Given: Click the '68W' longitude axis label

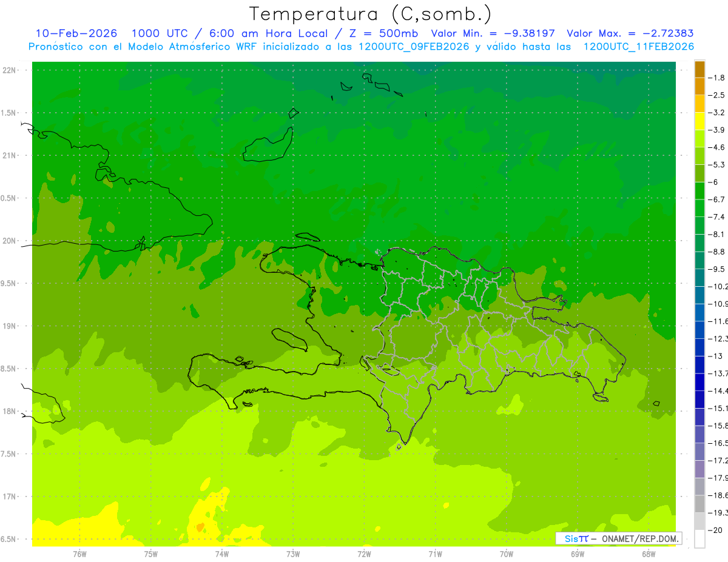Looking at the screenshot, I should [649, 554].
